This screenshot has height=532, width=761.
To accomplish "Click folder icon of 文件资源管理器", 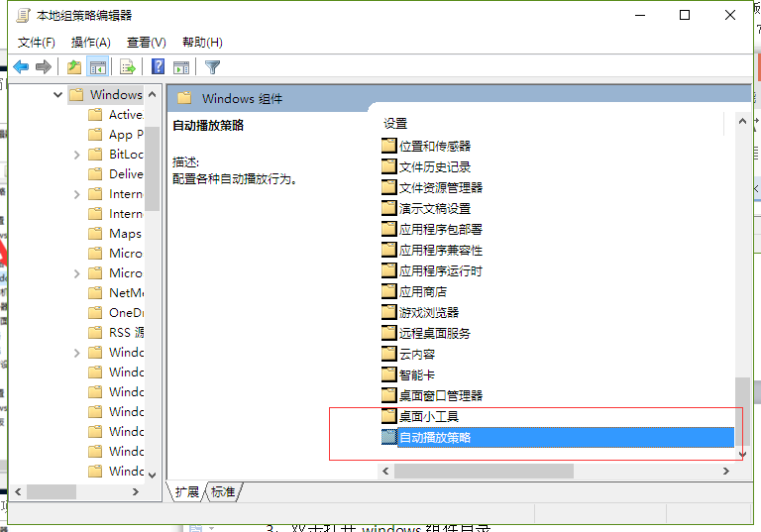I will click(x=388, y=187).
